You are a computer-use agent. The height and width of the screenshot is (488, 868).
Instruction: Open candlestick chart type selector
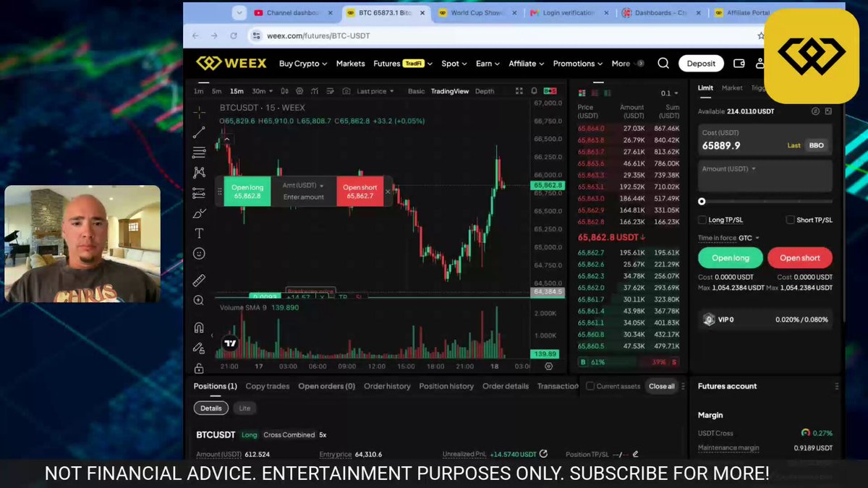pyautogui.click(x=284, y=91)
